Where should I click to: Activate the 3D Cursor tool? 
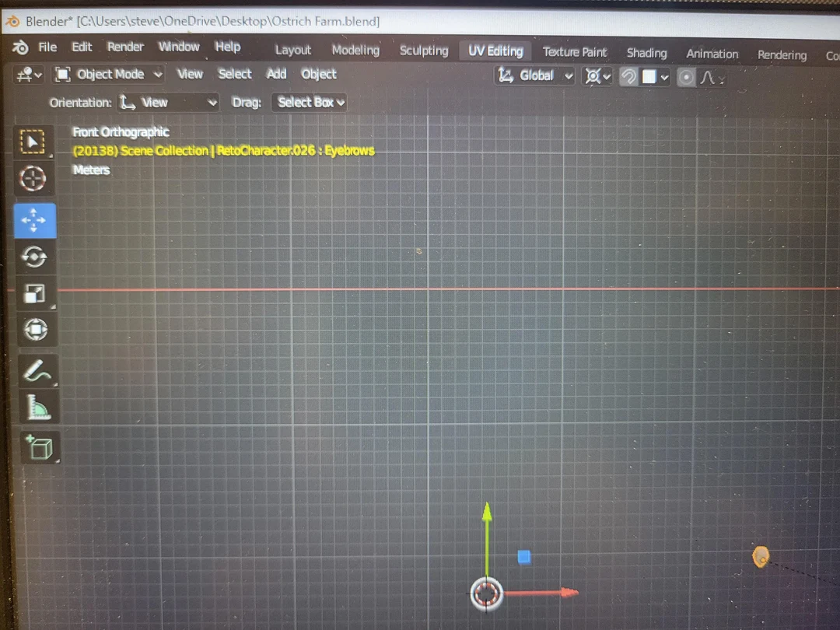(33, 179)
